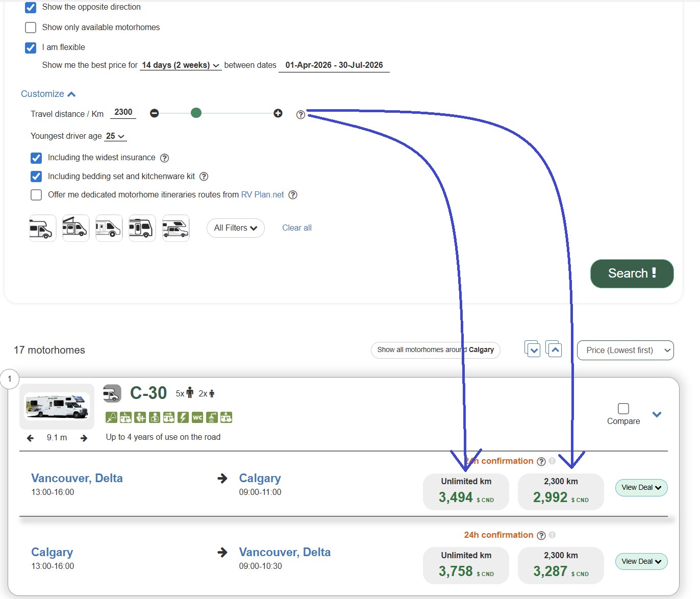The height and width of the screenshot is (599, 700).
Task: Select the campervan with pop-top roof filter icon
Action: tap(76, 228)
